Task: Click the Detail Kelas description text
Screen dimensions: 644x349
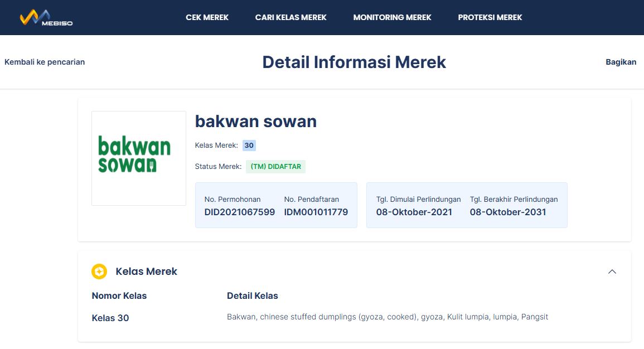Action: coord(388,317)
